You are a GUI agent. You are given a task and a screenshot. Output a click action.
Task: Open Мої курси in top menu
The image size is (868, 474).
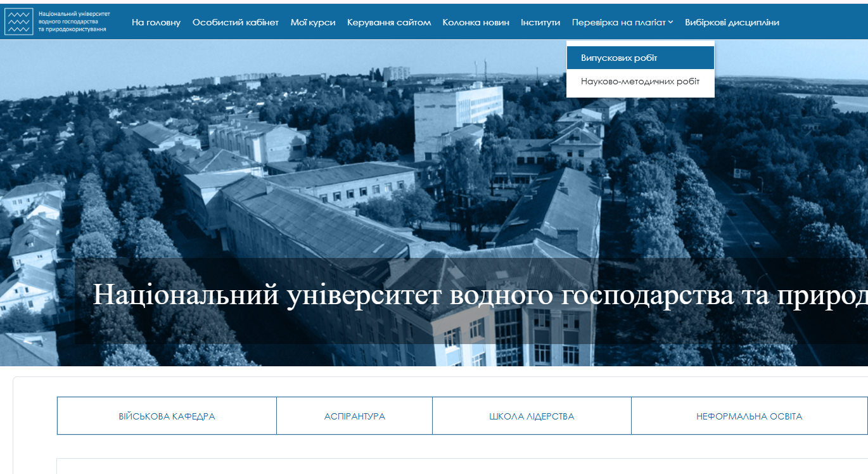click(x=312, y=22)
